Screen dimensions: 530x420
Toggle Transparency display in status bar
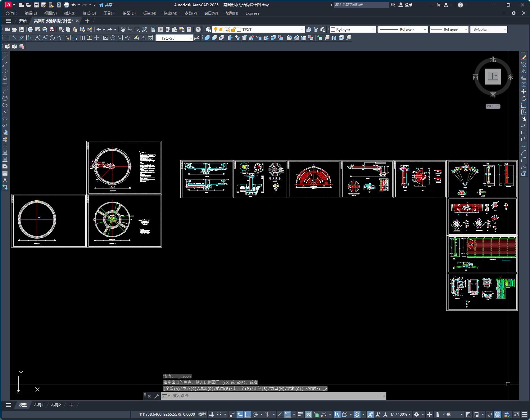point(308,414)
